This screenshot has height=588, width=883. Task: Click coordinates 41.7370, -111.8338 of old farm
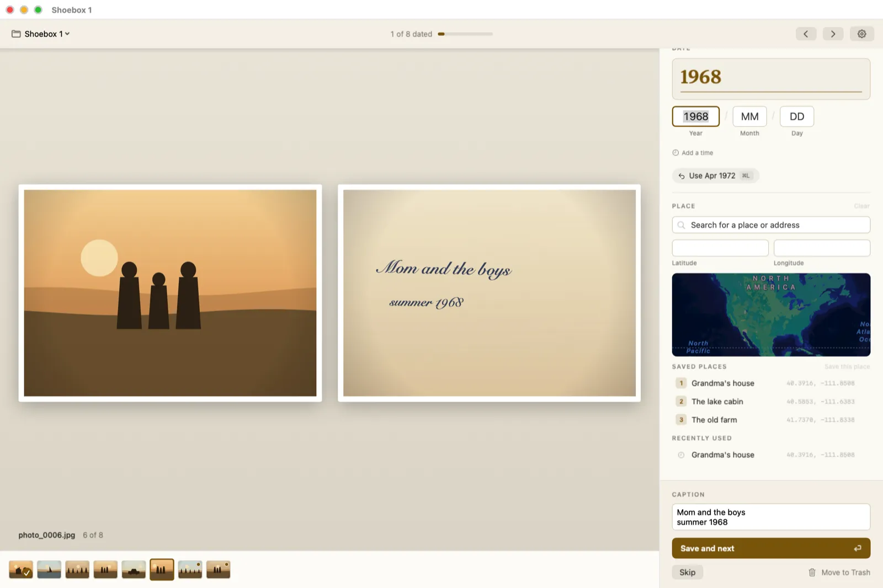[x=820, y=420]
